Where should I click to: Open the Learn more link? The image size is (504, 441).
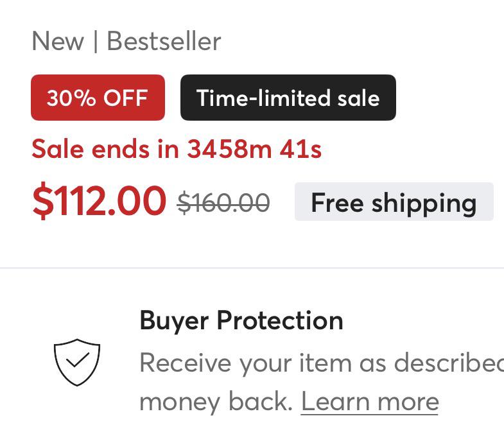click(x=370, y=402)
